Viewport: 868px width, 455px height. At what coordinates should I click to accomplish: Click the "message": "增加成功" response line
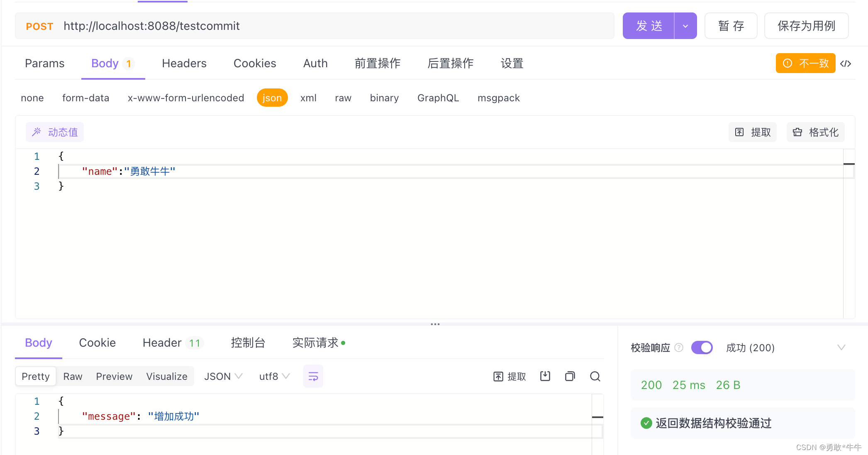click(141, 416)
